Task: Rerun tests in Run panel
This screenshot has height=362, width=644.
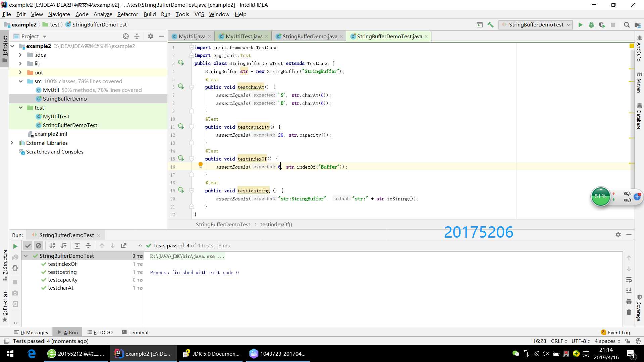Action: tap(15, 246)
